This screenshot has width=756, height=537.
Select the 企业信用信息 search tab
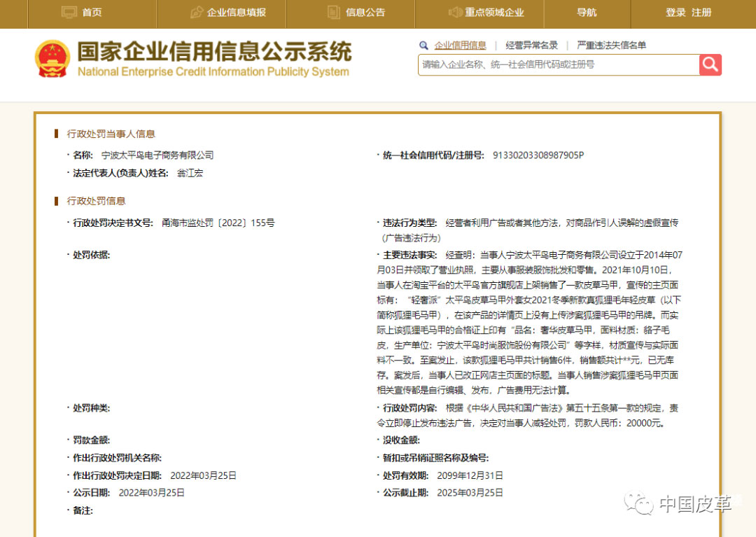(x=461, y=46)
